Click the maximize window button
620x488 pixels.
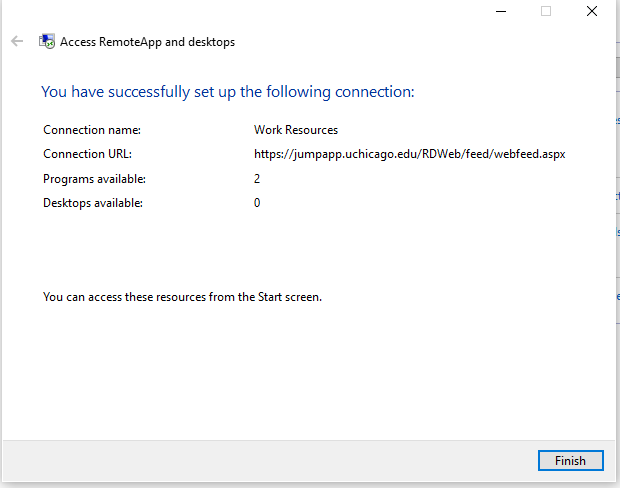coord(546,12)
